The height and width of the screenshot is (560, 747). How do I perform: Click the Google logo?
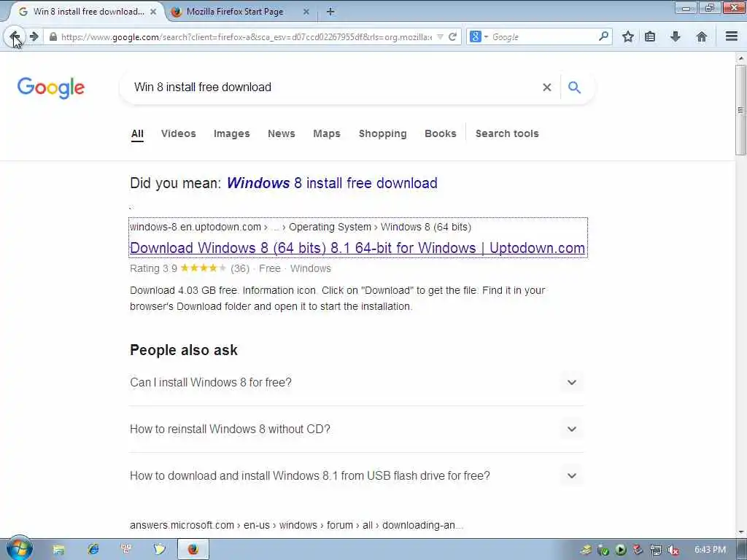(x=51, y=87)
